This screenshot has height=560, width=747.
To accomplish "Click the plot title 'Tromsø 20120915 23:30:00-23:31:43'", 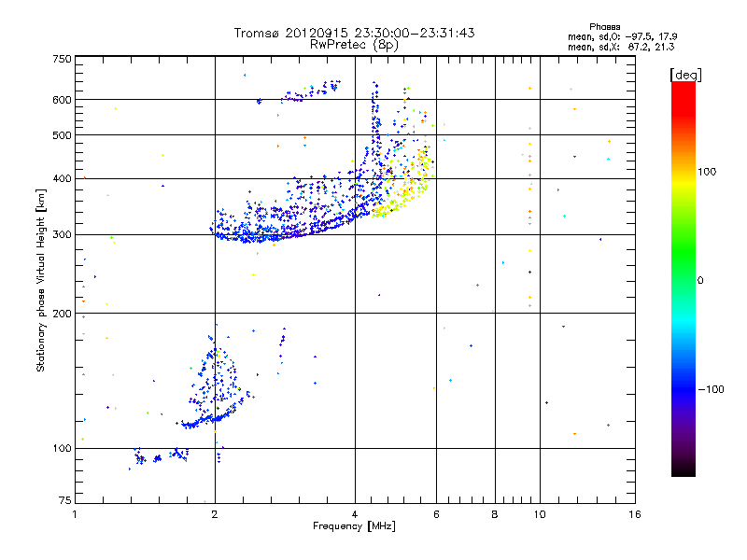I will coord(355,33).
